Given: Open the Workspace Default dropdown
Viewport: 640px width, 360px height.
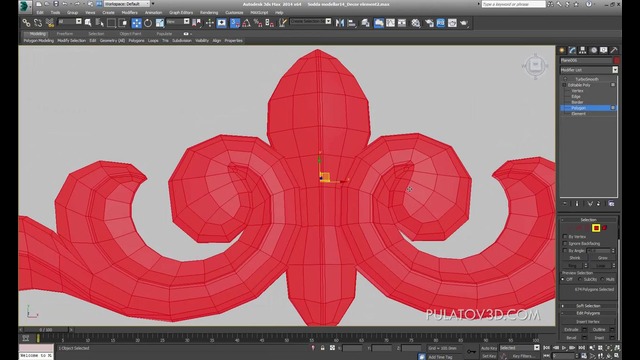Looking at the screenshot, I should tap(127, 4).
